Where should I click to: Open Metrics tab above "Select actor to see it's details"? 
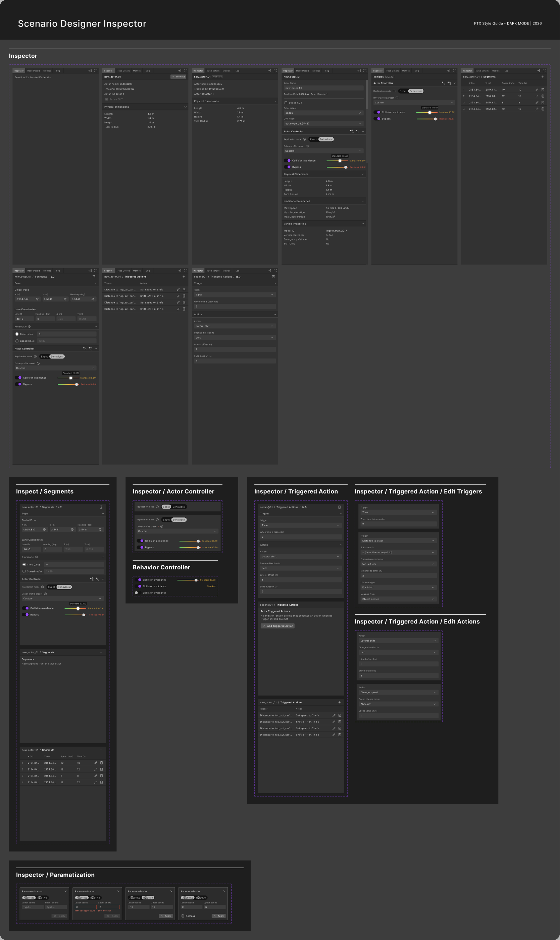pyautogui.click(x=47, y=70)
